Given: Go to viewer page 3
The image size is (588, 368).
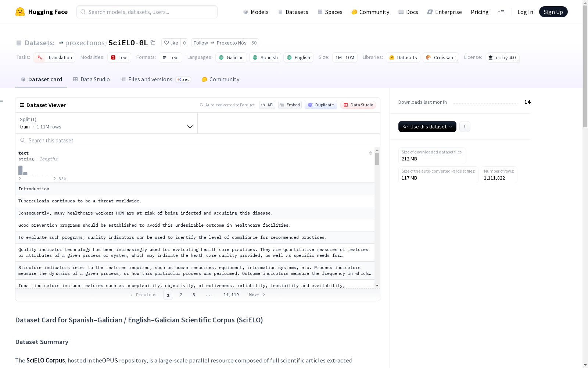Looking at the screenshot, I should 194,295.
